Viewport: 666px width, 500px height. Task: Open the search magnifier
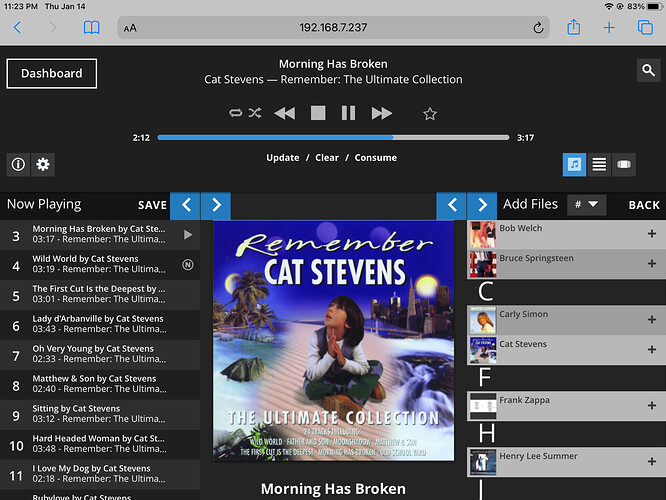[x=648, y=70]
